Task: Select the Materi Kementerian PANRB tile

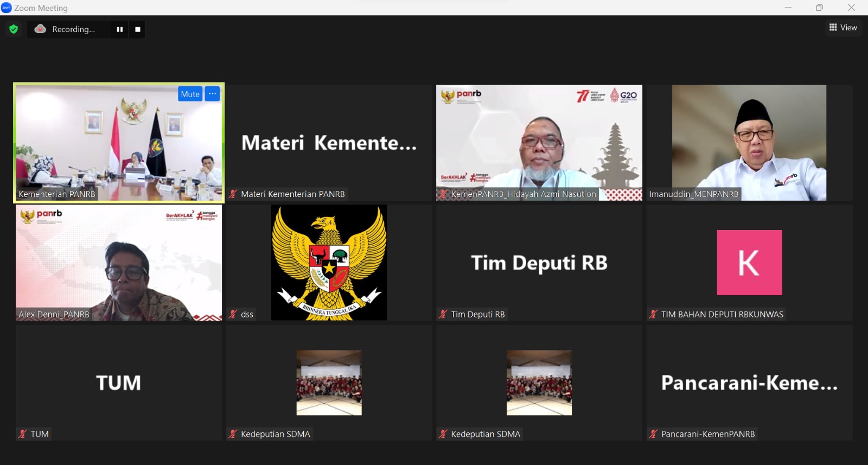Action: (x=329, y=143)
